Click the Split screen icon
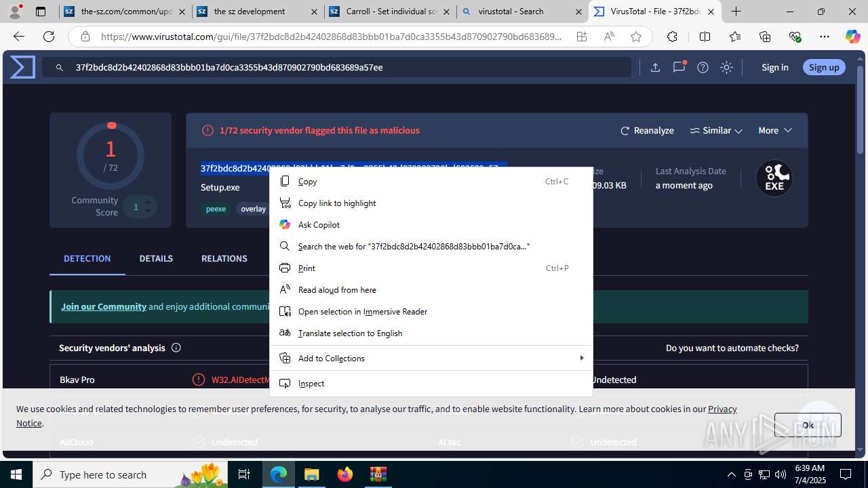 [x=705, y=37]
